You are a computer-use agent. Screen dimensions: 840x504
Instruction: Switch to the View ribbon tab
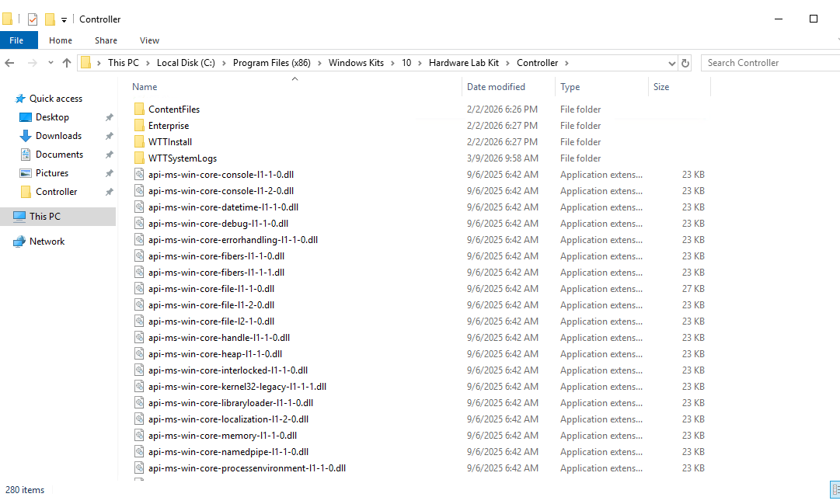click(149, 40)
